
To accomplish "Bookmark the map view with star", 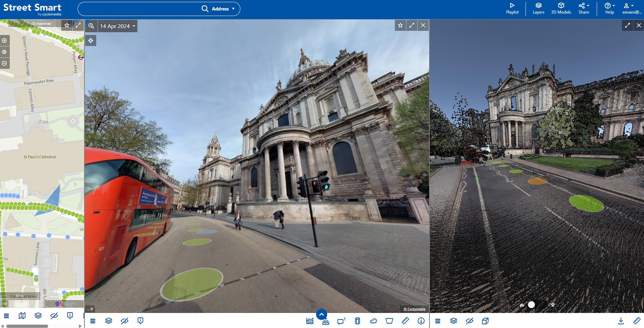I will (67, 25).
